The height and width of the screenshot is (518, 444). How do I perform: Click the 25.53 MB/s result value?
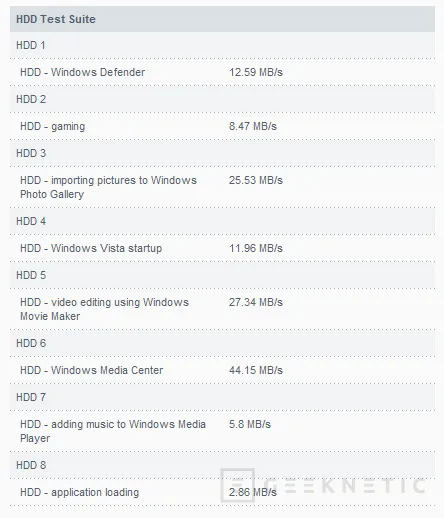pos(256,180)
